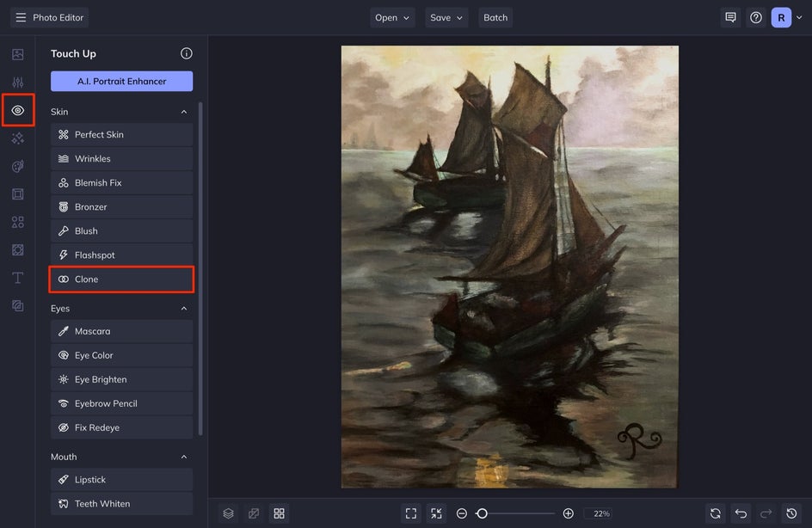Select the Wrinkles tool
The height and width of the screenshot is (528, 812).
tap(121, 159)
